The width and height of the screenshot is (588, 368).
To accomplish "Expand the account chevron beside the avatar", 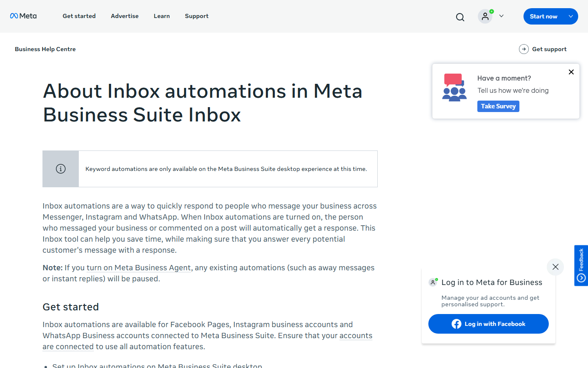I will [501, 16].
